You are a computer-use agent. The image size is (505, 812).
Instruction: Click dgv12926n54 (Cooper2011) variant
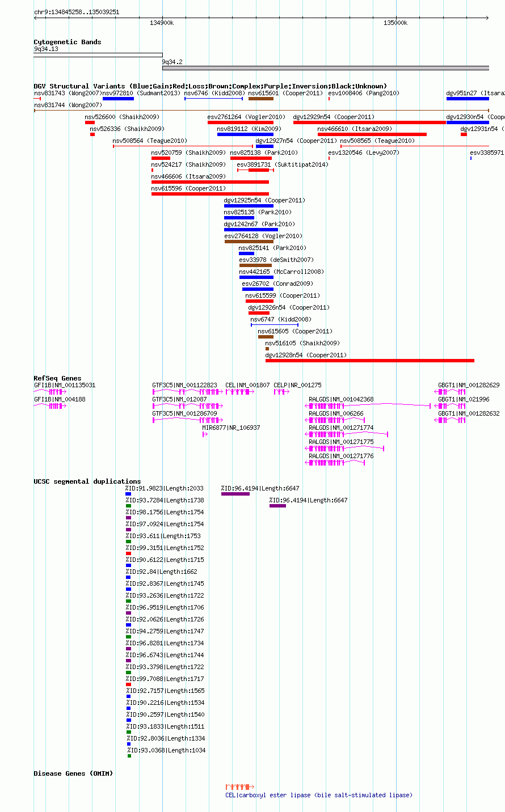point(259,313)
